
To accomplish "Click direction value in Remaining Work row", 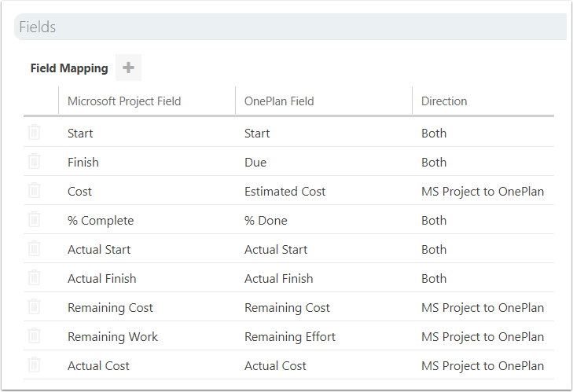I will (x=483, y=337).
